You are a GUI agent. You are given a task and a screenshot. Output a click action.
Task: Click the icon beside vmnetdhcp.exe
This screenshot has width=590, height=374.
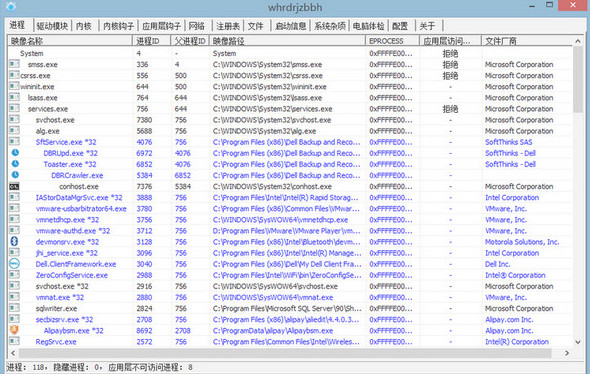pyautogui.click(x=14, y=219)
